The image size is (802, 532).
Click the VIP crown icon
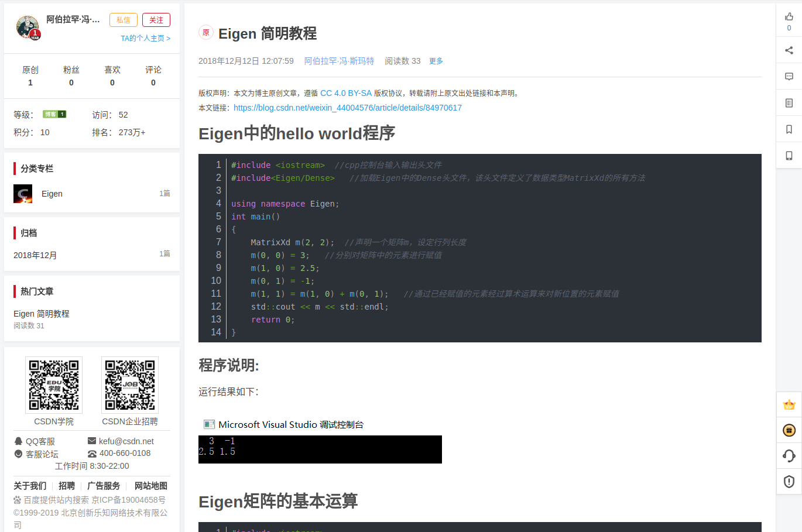789,404
